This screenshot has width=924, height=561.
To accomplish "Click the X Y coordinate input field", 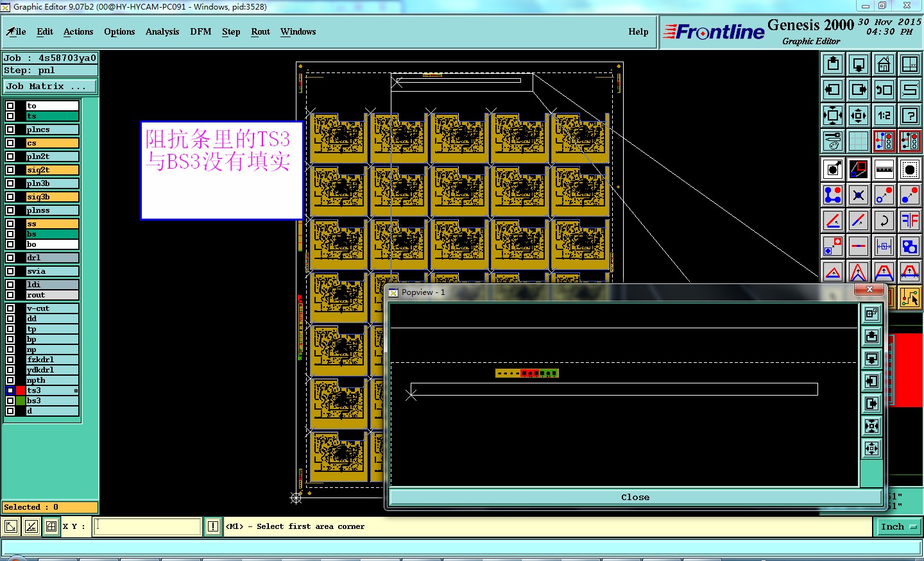I will [148, 526].
